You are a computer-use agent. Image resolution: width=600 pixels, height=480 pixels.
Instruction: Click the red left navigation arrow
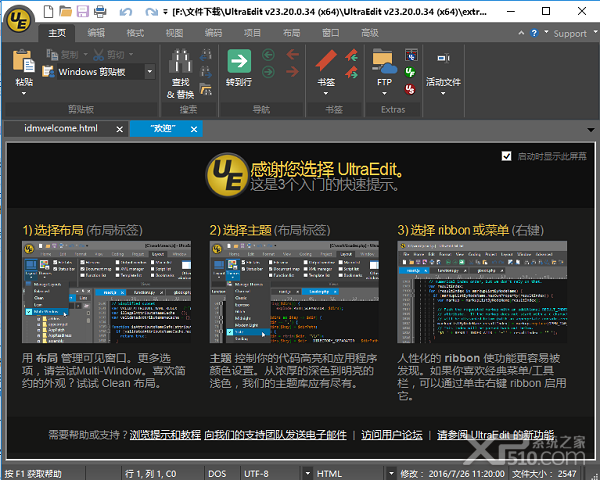pos(293,54)
